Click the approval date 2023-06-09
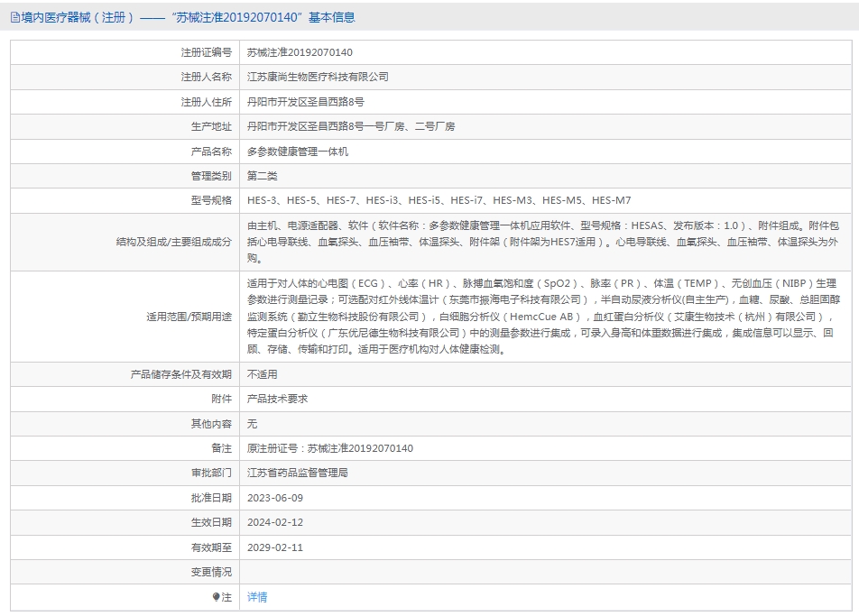The image size is (859, 616). tap(275, 498)
